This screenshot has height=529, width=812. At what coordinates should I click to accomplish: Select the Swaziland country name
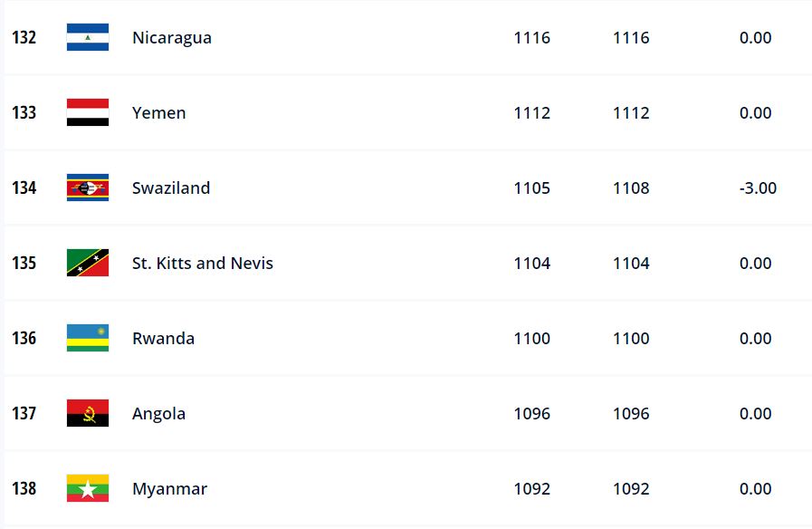point(171,188)
